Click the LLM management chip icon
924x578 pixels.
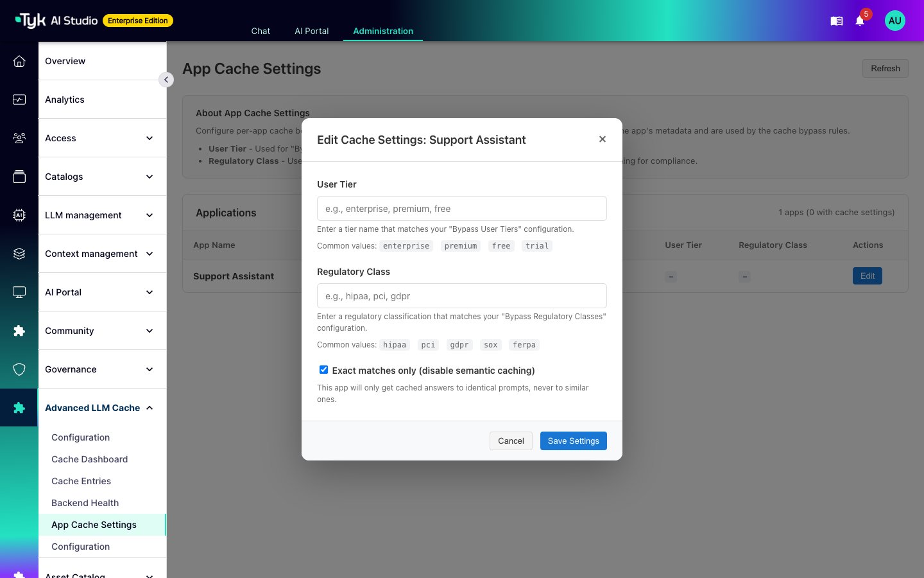coord(19,215)
